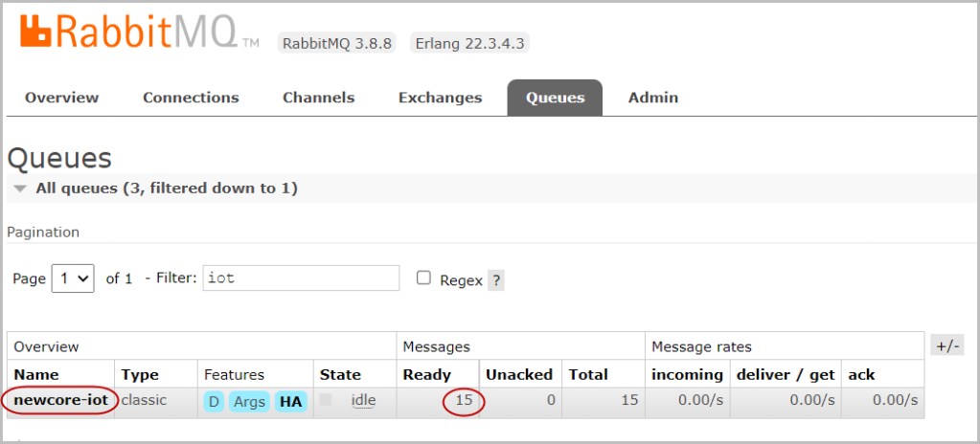The width and height of the screenshot is (980, 444).
Task: Sort by Ready messages column
Action: click(426, 374)
